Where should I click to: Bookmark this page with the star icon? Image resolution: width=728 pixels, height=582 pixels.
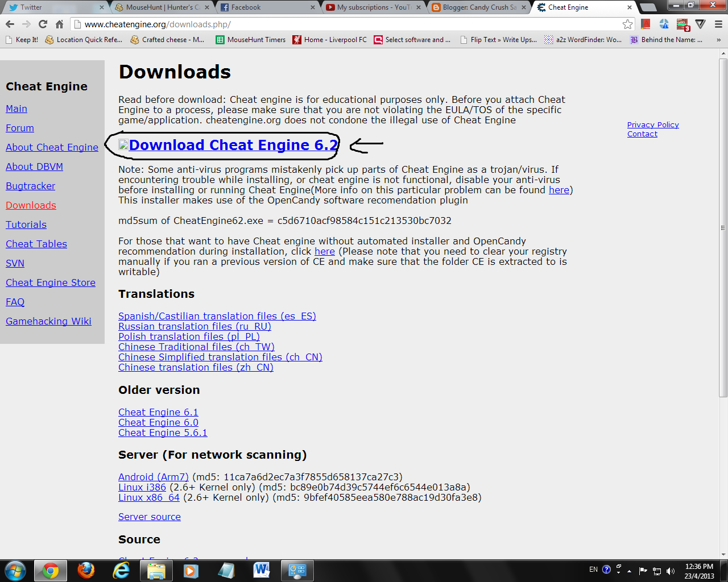[x=627, y=24]
